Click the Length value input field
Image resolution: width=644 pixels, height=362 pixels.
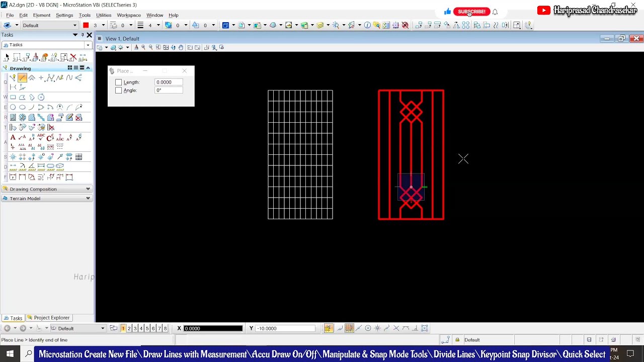click(169, 82)
